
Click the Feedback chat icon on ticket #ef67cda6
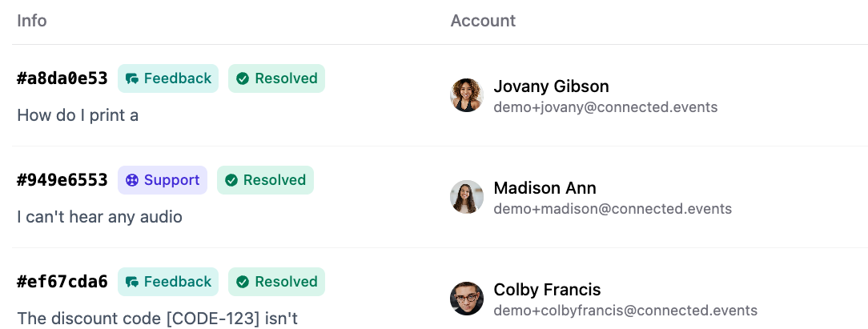coord(132,282)
